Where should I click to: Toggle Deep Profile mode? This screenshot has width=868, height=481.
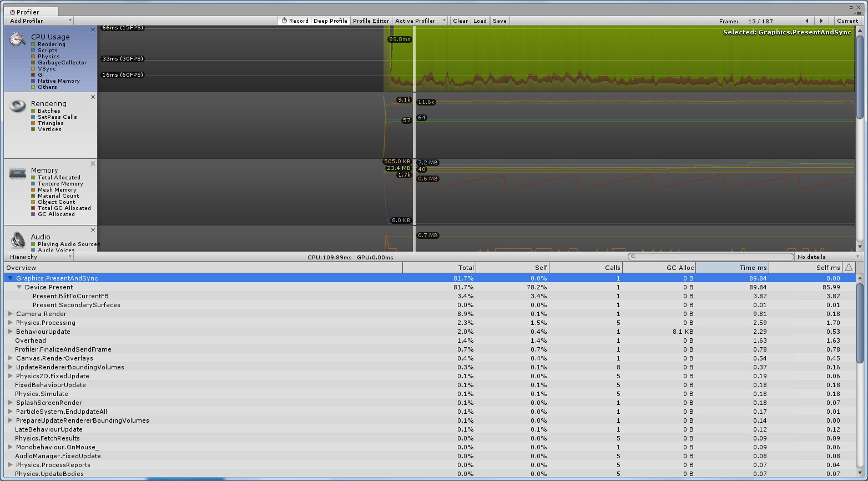click(x=330, y=21)
